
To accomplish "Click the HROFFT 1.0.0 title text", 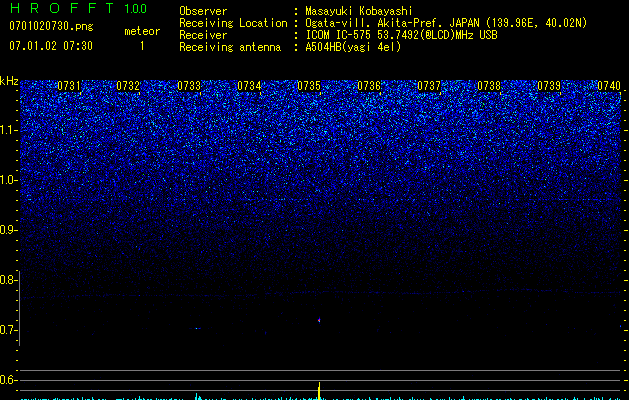I will (78, 8).
